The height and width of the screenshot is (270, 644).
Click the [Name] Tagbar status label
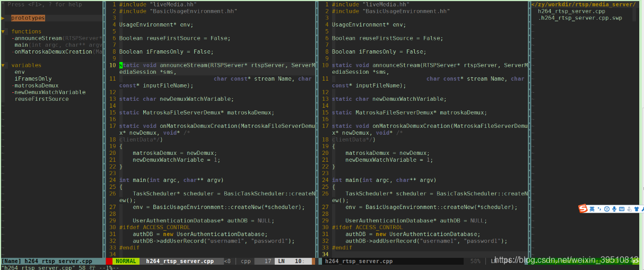pos(11,261)
